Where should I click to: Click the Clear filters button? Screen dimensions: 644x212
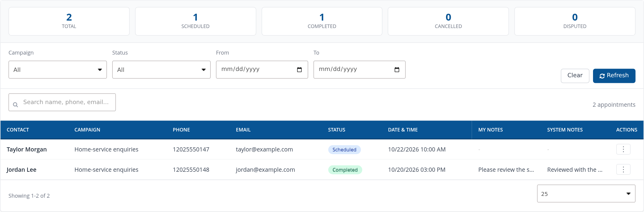coord(575,76)
